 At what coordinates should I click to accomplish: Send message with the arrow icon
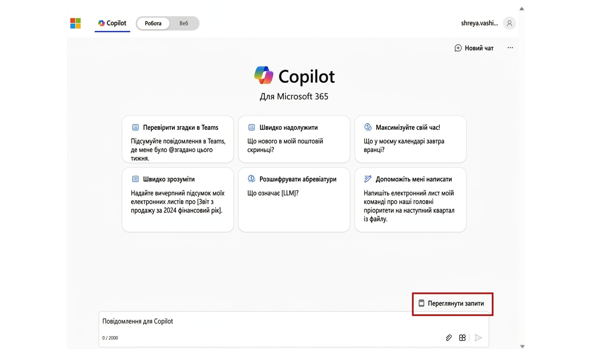pyautogui.click(x=478, y=338)
